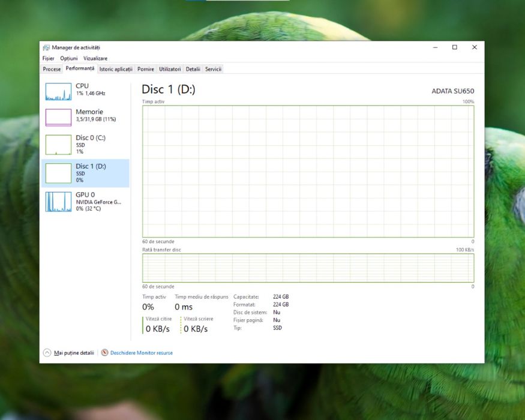Screen dimensions: 525x420
Task: Select Disc 1 (D:) in sidebar
Action: (85, 173)
